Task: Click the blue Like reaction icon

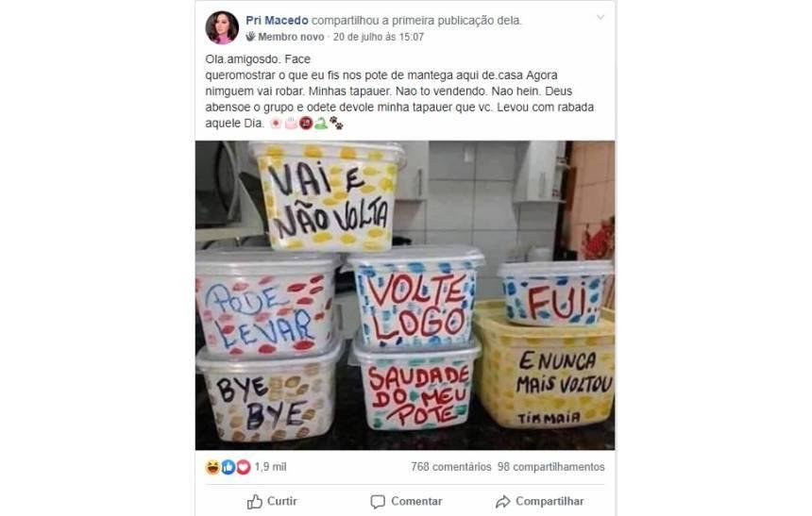Action: 228,467
